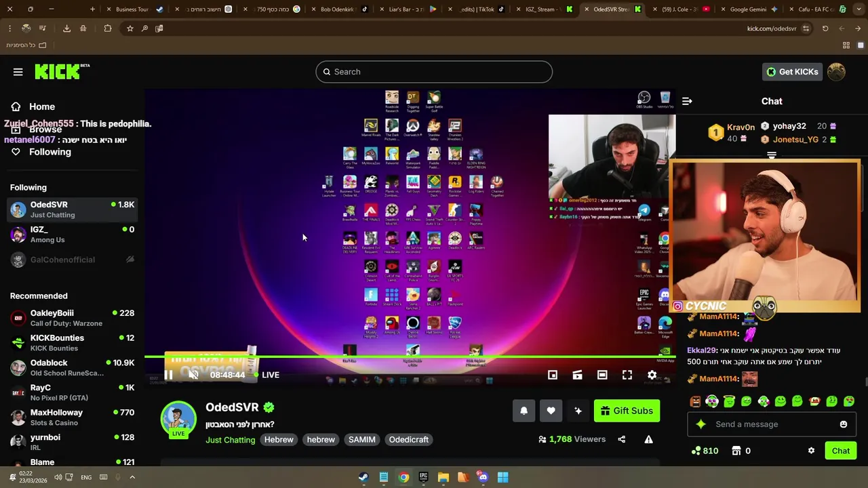Pause the live stream

pyautogui.click(x=168, y=375)
